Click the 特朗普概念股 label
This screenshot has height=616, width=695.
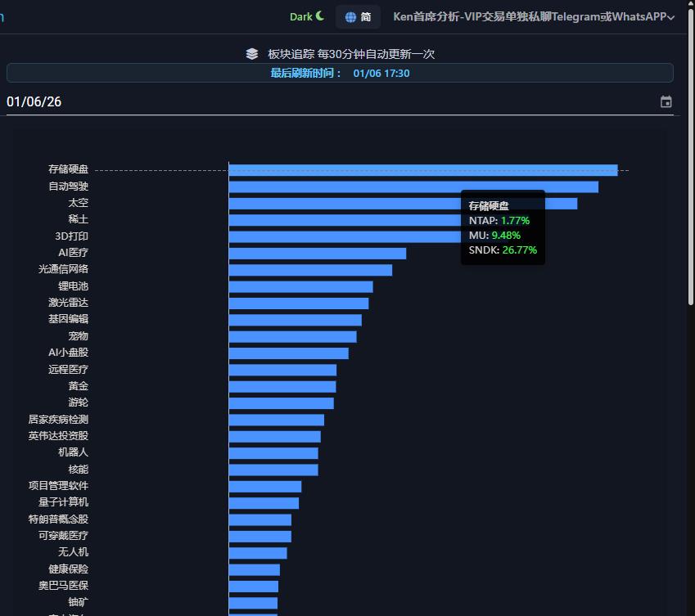pyautogui.click(x=58, y=519)
